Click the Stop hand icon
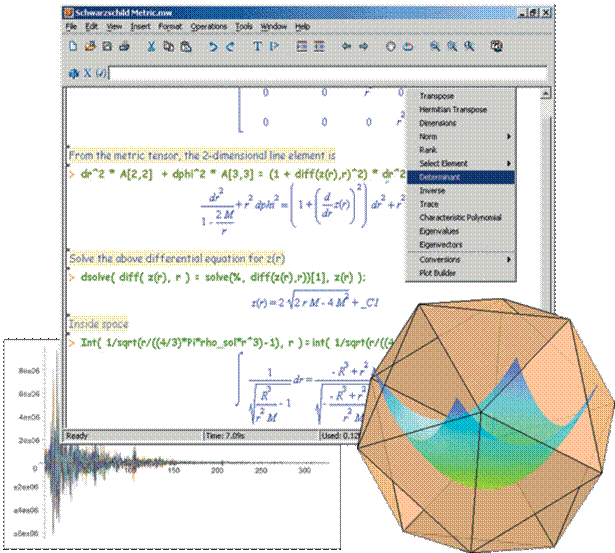This screenshot has width=615, height=553. 391,46
